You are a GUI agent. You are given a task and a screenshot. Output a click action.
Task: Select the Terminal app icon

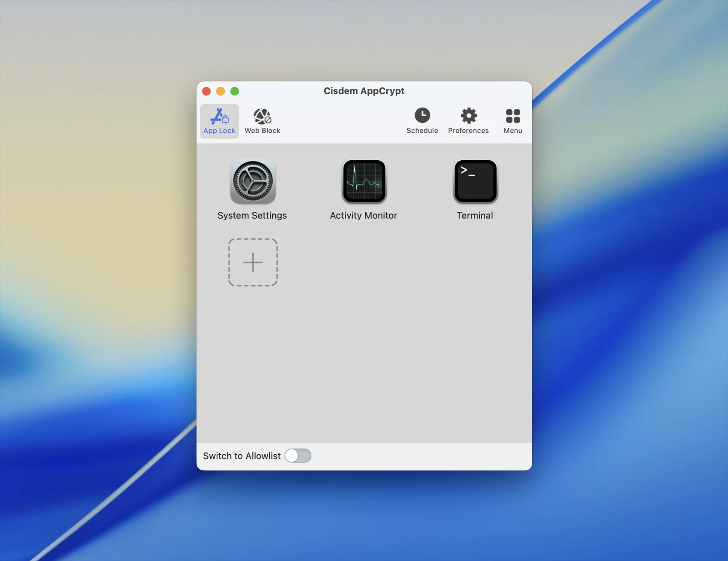coord(475,181)
